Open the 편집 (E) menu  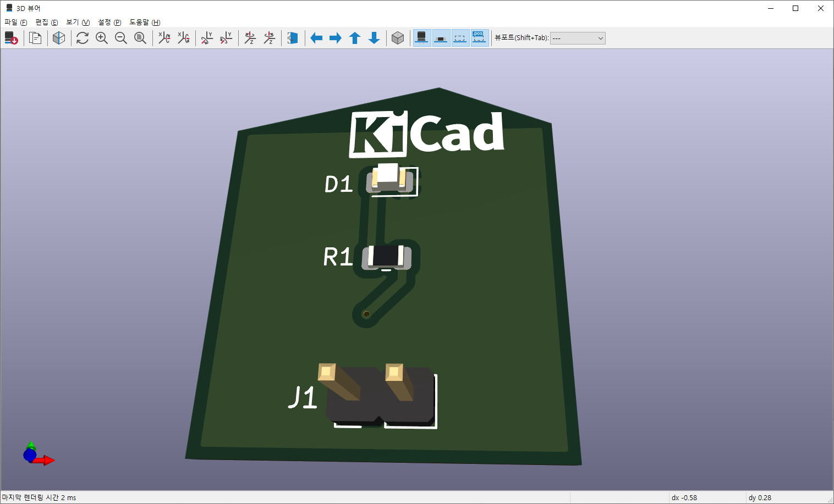pyautogui.click(x=47, y=22)
